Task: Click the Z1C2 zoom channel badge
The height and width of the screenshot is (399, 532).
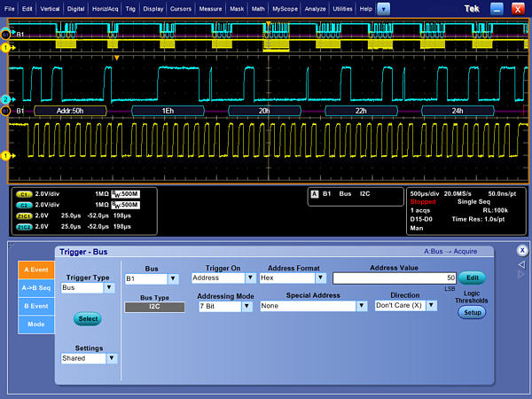Action: (26, 225)
